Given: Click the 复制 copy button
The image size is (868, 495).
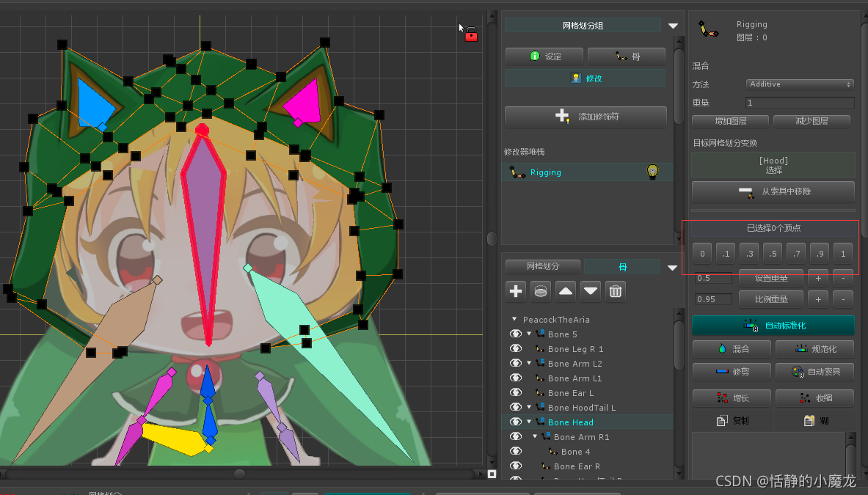Looking at the screenshot, I should [x=732, y=421].
